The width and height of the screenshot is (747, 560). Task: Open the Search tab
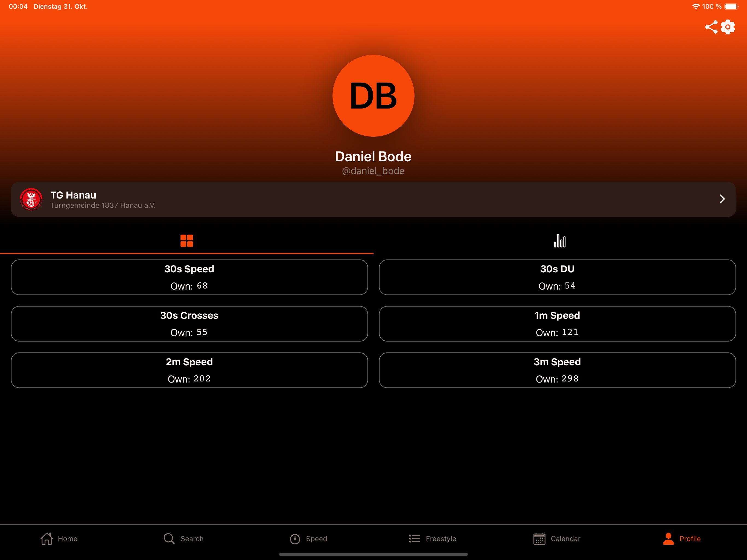tap(183, 539)
